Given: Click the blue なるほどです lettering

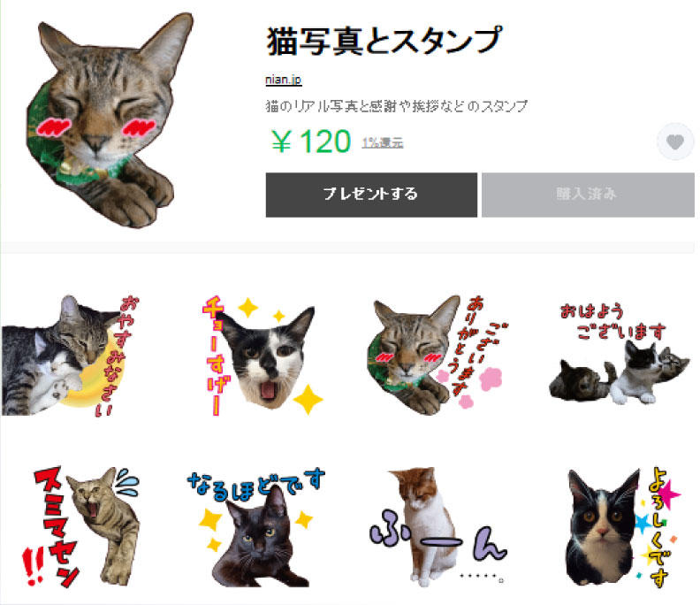Looking at the screenshot, I should (256, 485).
